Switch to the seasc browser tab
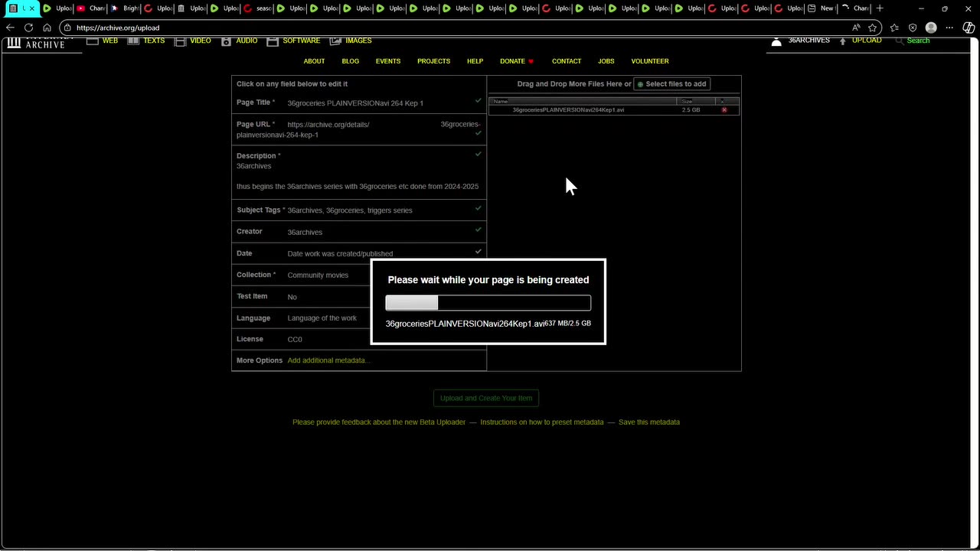980x551 pixels. click(x=258, y=8)
